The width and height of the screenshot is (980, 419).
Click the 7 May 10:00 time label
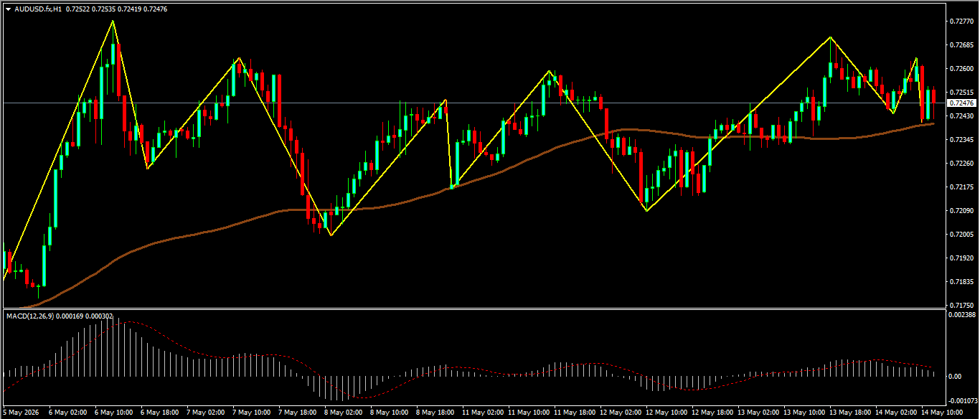(251, 413)
